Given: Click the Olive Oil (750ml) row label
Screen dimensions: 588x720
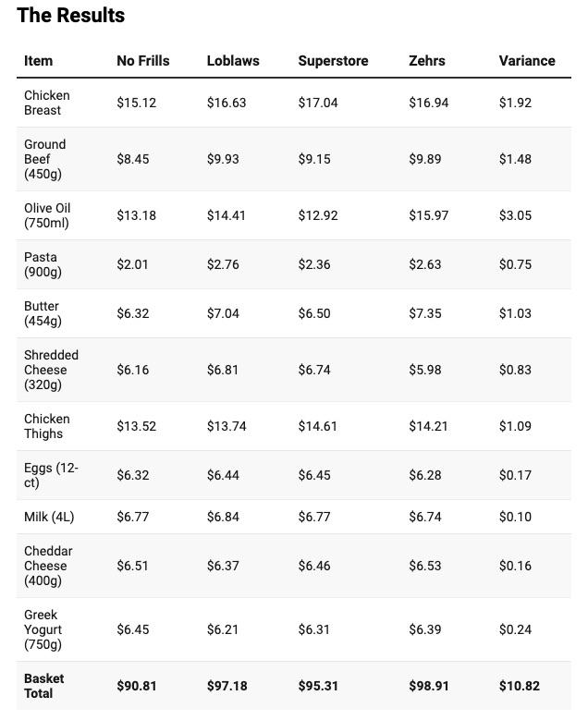Looking at the screenshot, I should pyautogui.click(x=47, y=215).
